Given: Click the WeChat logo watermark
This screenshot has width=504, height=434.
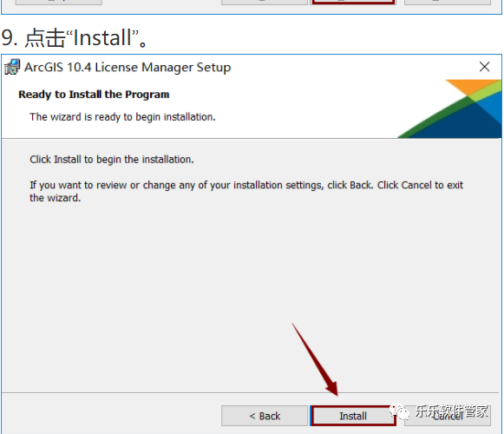Looking at the screenshot, I should point(398,411).
